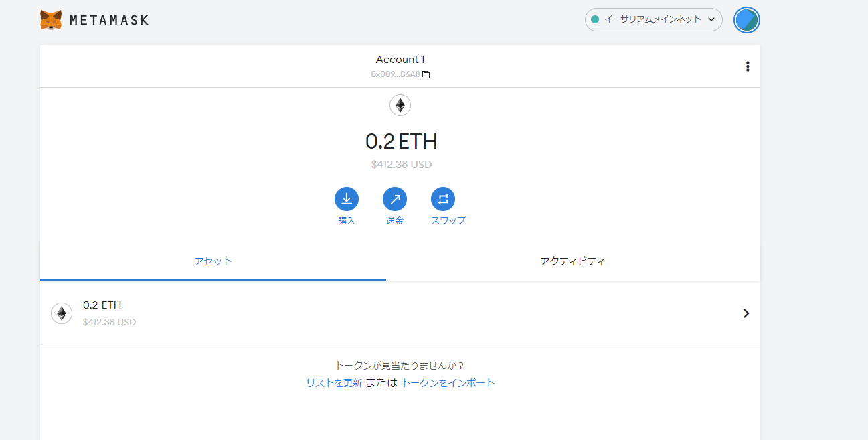This screenshot has height=440, width=868.
Task: Click the round 送金 send-arrow icon
Action: (395, 199)
